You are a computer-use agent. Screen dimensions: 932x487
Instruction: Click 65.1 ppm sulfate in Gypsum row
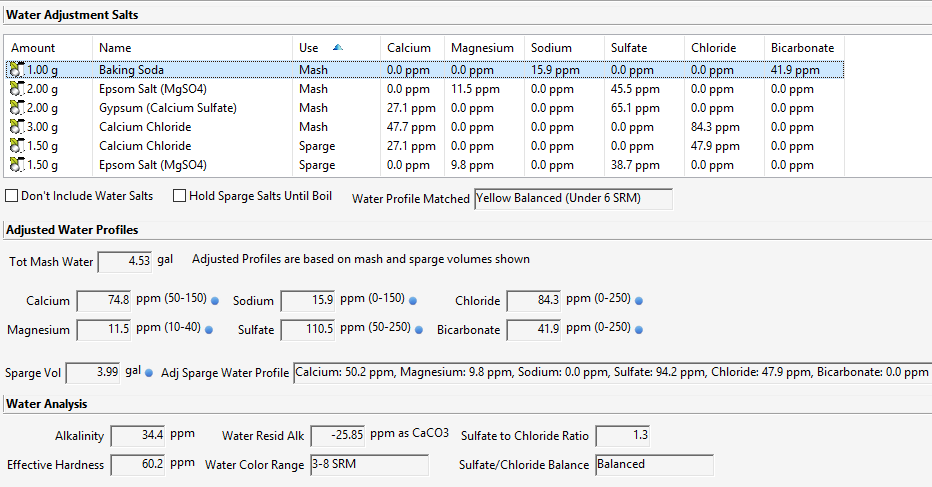pos(635,108)
